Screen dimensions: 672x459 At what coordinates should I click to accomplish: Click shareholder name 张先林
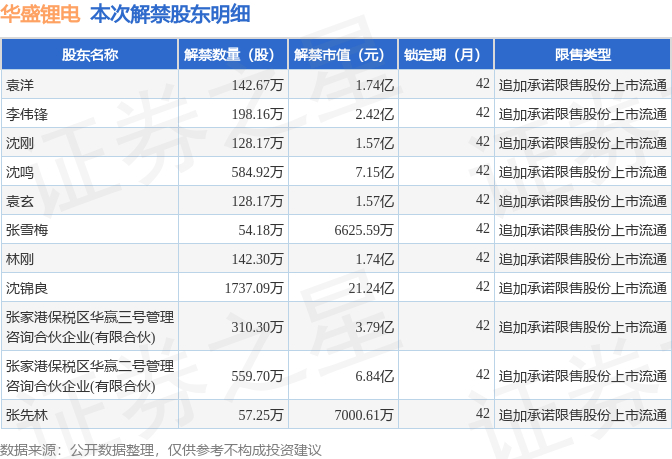(27, 414)
